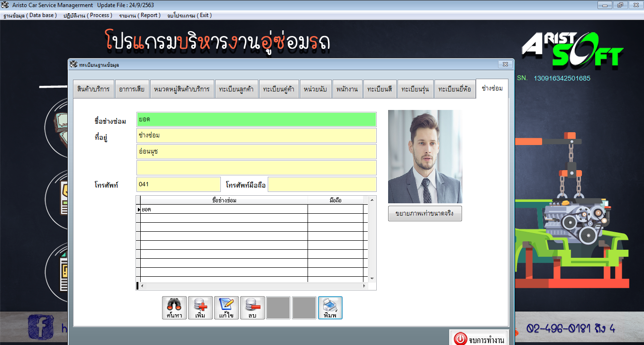Switch to the ทะเบียนรุ่น tab
644x345 pixels.
tap(415, 89)
